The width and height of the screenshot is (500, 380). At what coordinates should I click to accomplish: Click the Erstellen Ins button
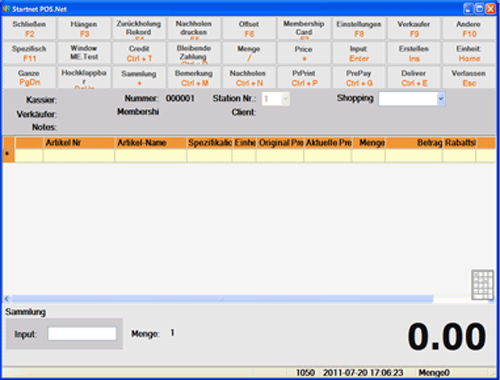414,53
